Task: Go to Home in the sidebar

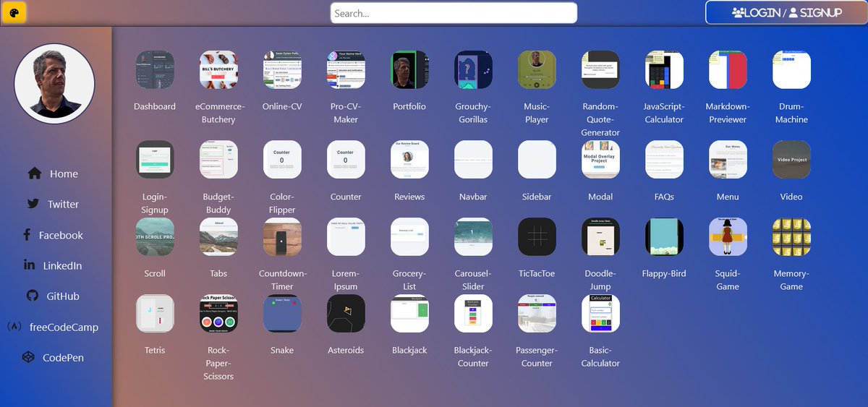Action: (x=53, y=173)
